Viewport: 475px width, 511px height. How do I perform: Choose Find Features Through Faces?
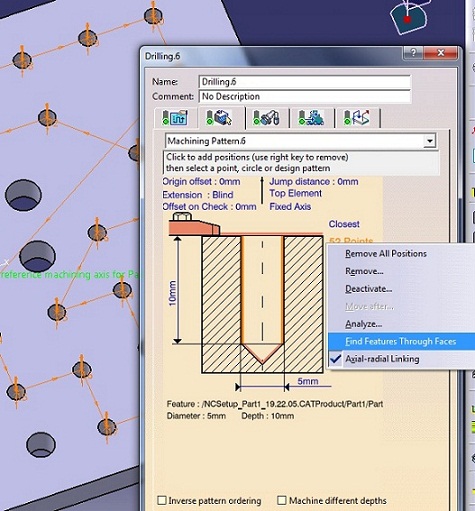coord(400,342)
